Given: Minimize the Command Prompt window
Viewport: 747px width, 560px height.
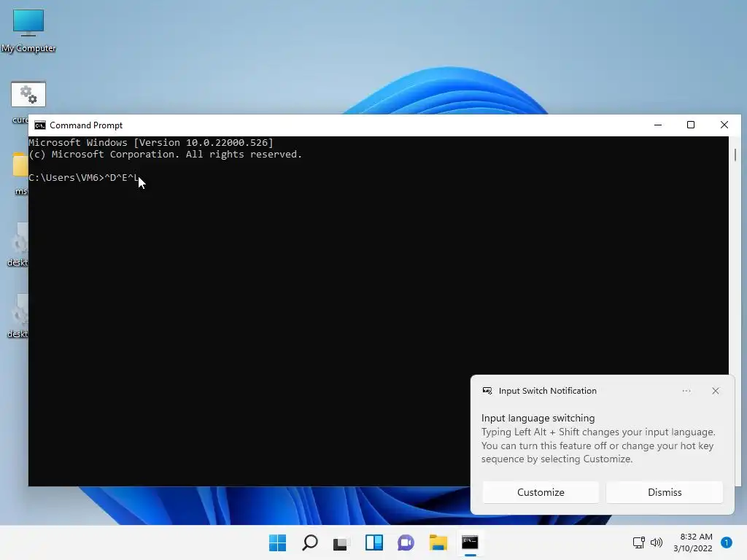Looking at the screenshot, I should click(658, 125).
